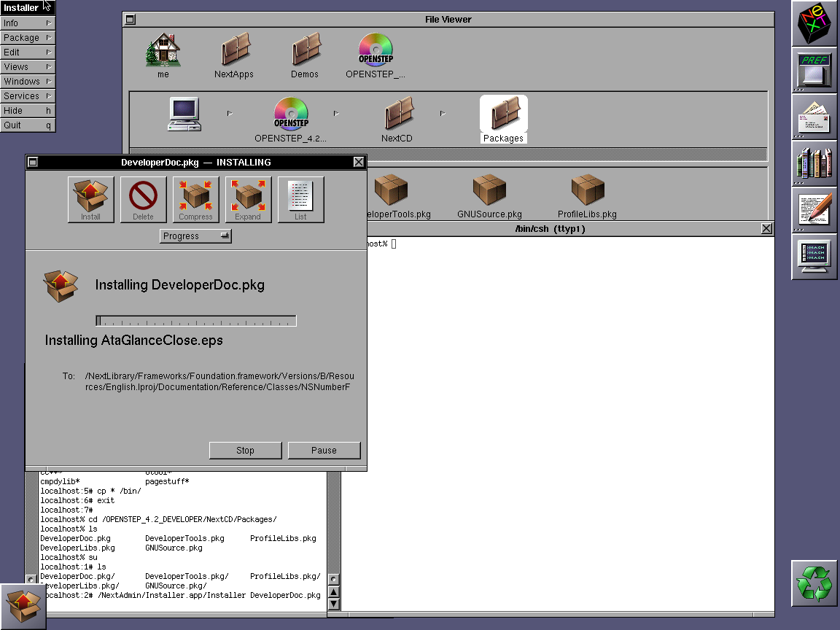Open the Recycler in the dock
The height and width of the screenshot is (630, 840).
click(814, 583)
